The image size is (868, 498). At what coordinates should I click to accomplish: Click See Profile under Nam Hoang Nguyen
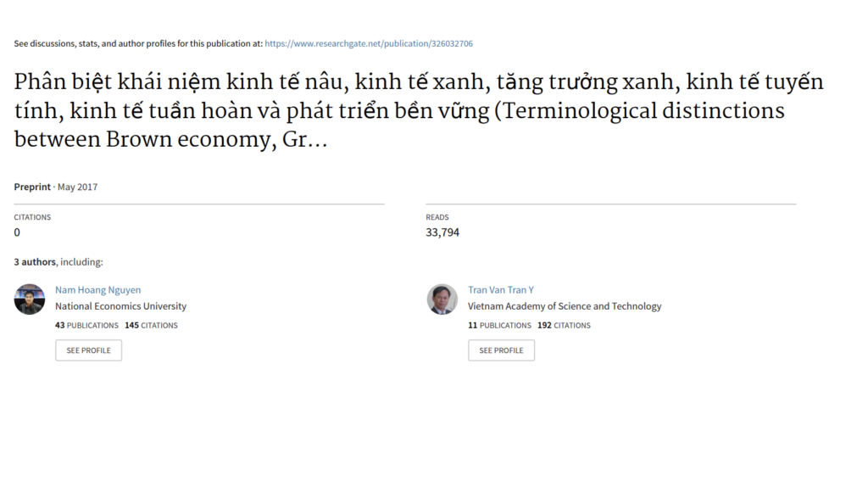click(88, 350)
